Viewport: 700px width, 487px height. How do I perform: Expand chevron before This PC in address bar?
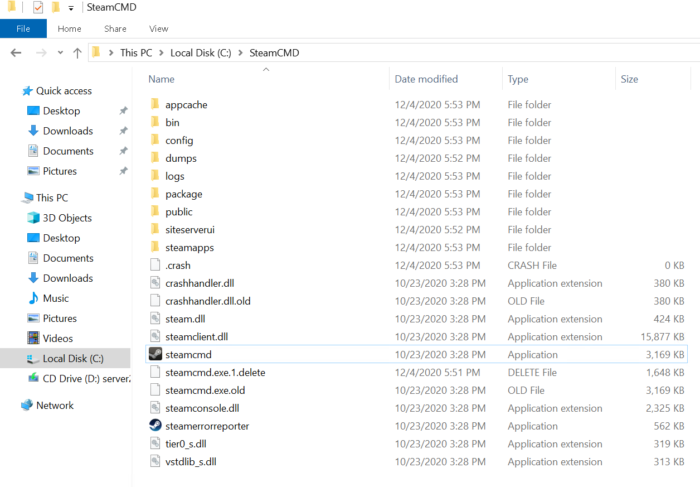point(111,53)
